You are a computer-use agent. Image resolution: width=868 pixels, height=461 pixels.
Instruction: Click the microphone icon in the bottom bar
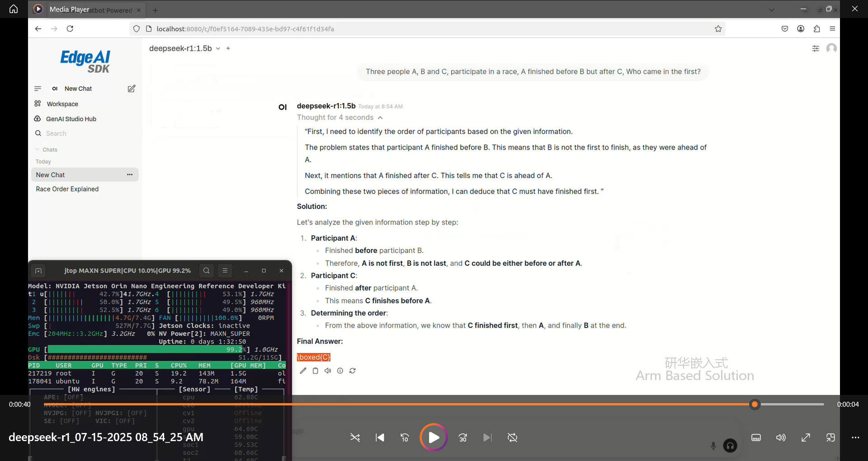[713, 446]
